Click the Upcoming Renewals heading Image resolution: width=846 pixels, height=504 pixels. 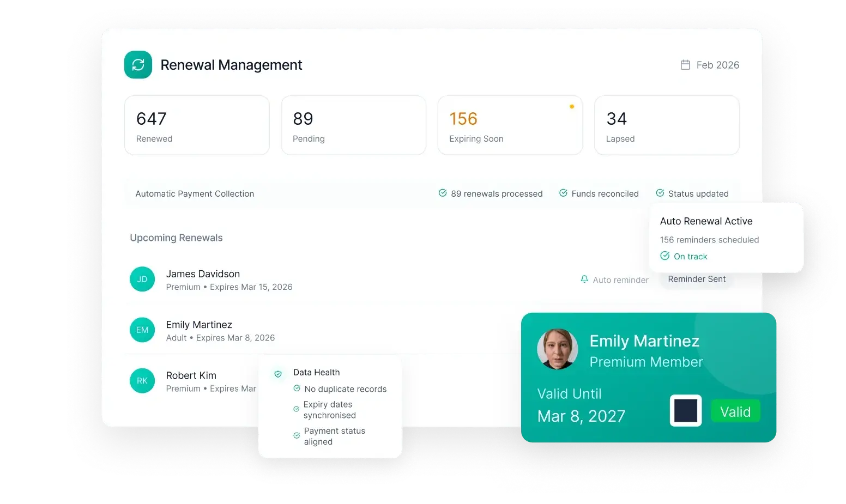tap(176, 238)
